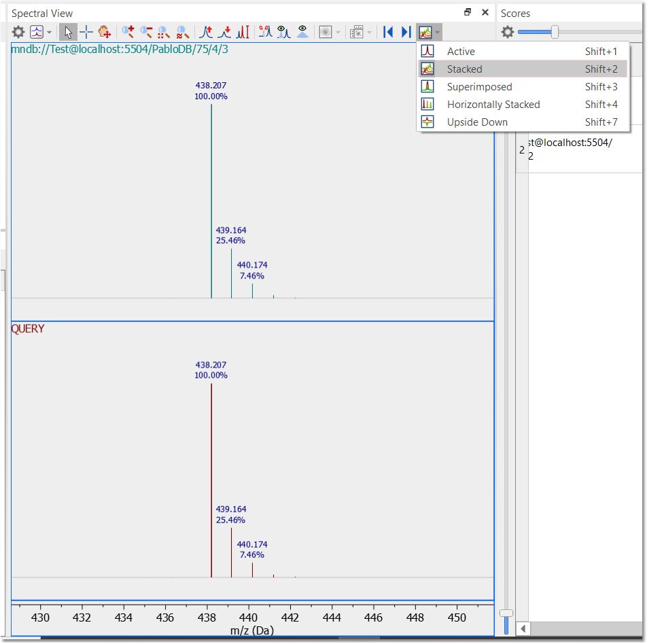Go to previous spectrum
Image resolution: width=647 pixels, height=644 pixels.
388,32
